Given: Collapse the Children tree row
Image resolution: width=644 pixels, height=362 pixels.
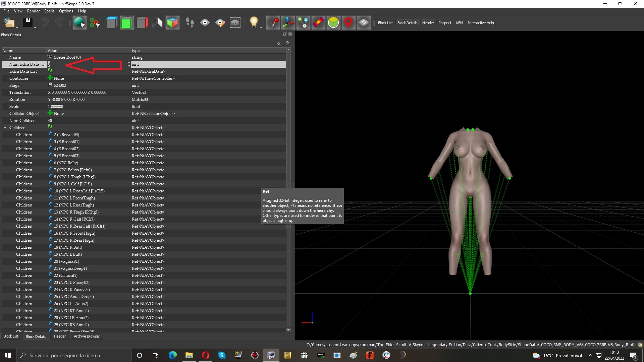Looking at the screenshot, I should [x=5, y=128].
